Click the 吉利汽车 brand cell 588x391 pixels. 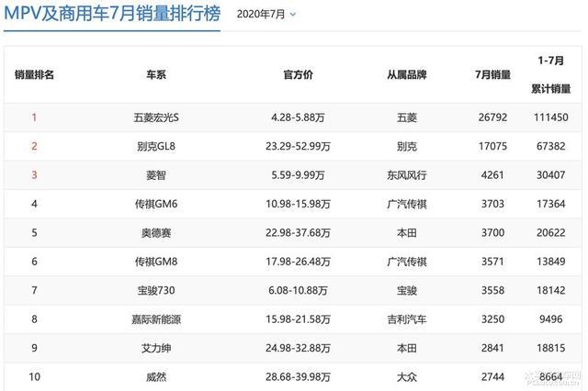click(x=407, y=319)
